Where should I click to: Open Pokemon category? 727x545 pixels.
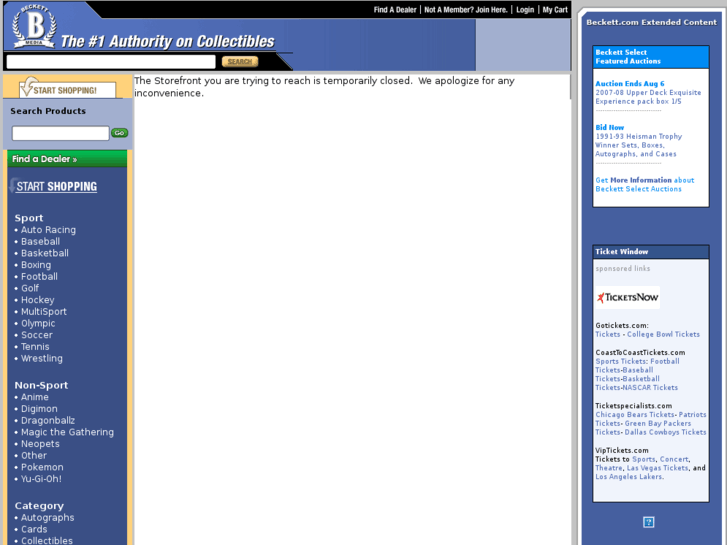tap(42, 467)
